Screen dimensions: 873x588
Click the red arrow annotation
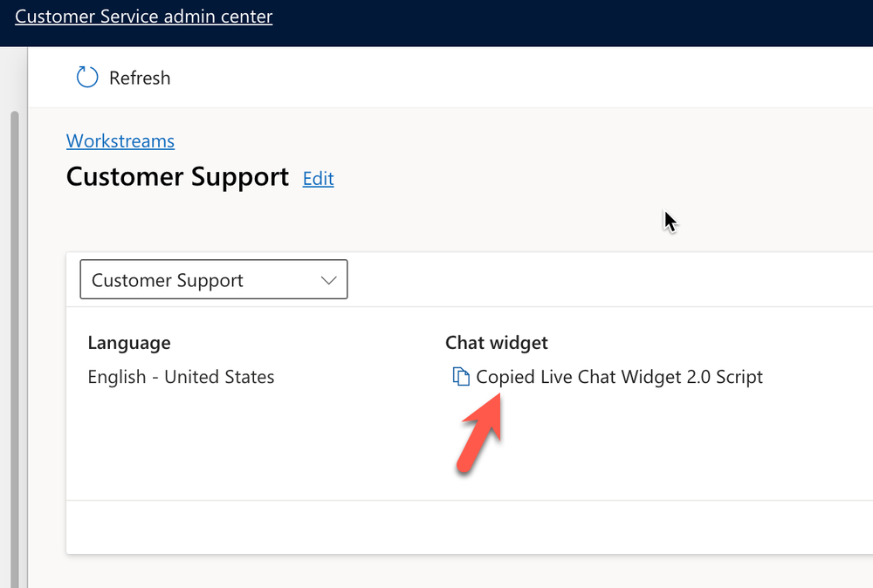tap(479, 433)
